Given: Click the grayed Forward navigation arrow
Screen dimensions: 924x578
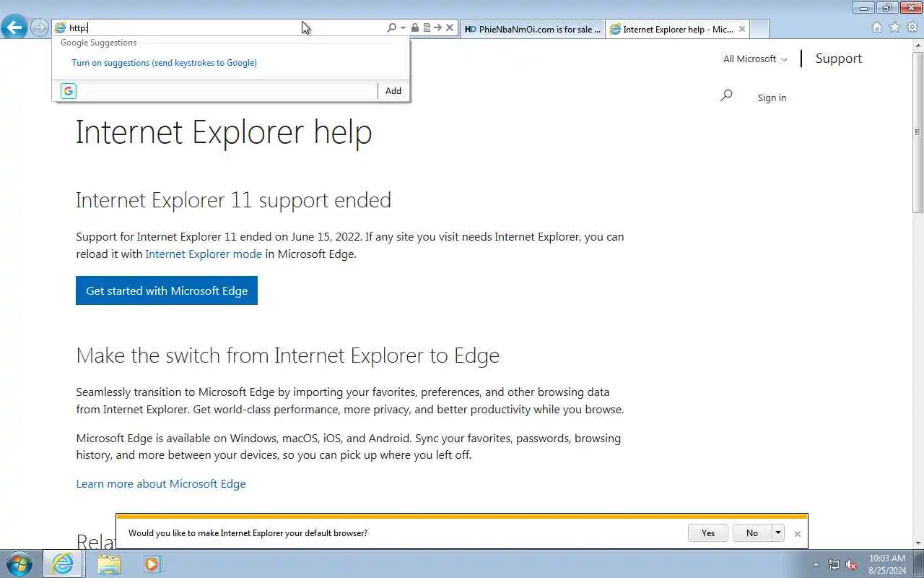Looking at the screenshot, I should point(39,28).
